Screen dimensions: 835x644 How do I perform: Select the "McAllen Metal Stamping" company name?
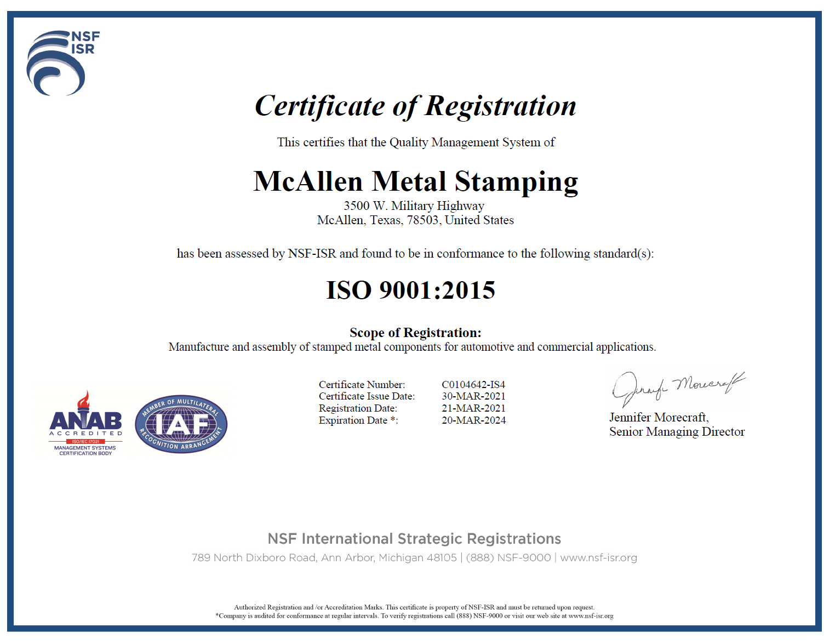click(x=416, y=181)
